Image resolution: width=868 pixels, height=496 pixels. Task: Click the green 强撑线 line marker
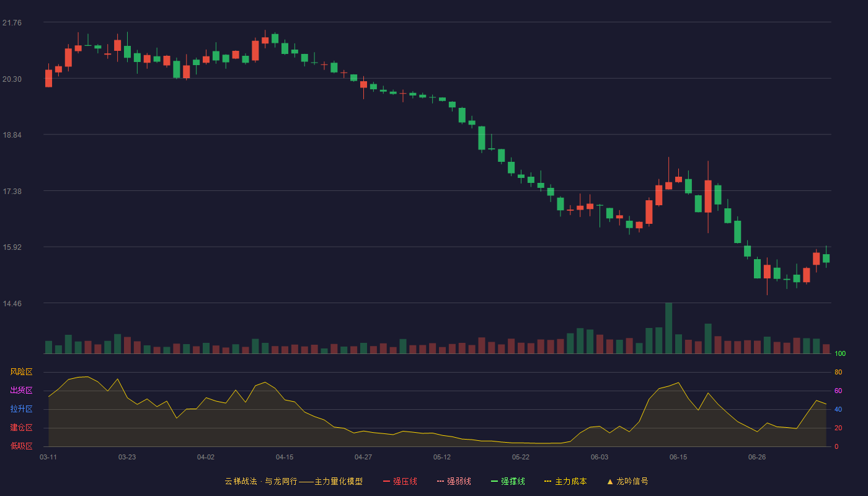[494, 481]
